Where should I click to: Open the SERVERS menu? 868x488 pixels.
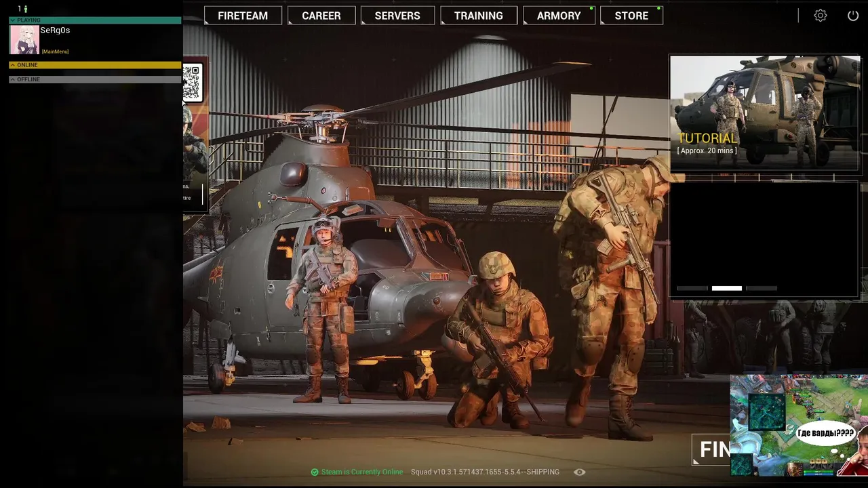(397, 16)
